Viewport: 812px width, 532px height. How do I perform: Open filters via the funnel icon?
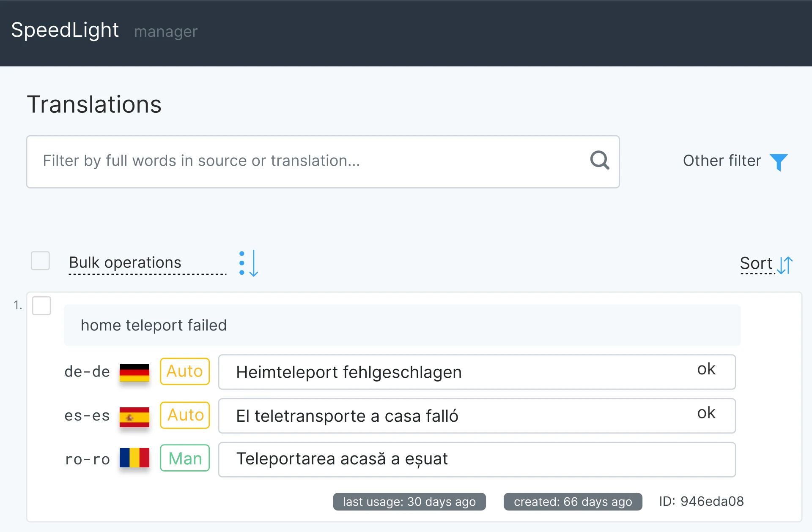point(779,162)
